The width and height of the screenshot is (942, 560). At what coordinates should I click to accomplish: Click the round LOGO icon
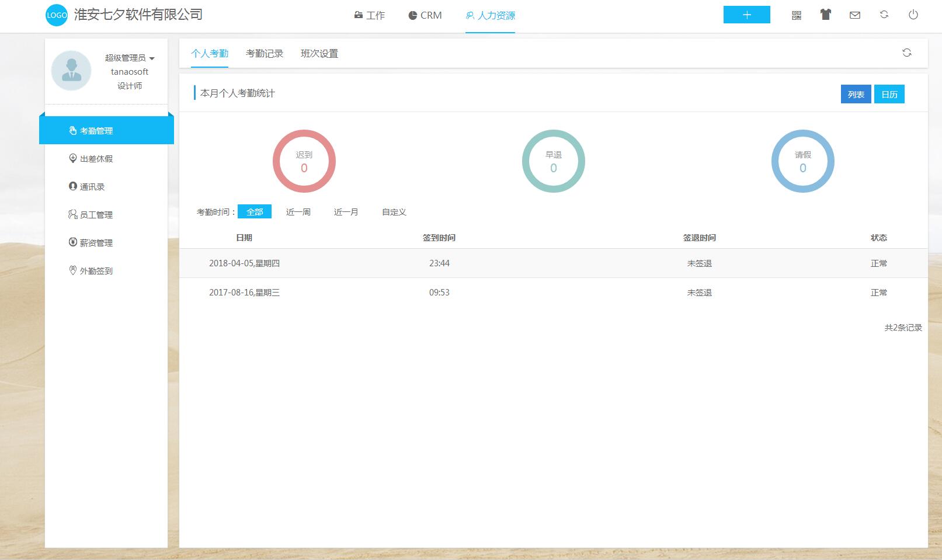point(57,15)
